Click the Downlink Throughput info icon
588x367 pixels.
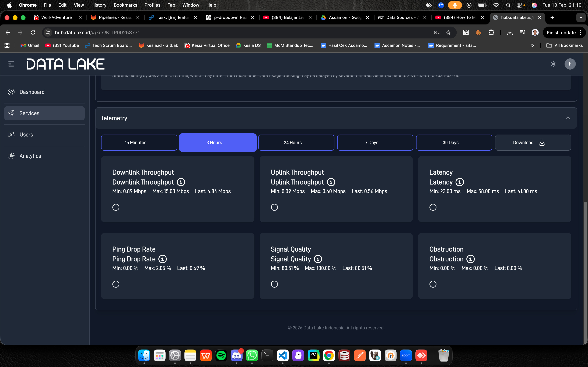181,182
